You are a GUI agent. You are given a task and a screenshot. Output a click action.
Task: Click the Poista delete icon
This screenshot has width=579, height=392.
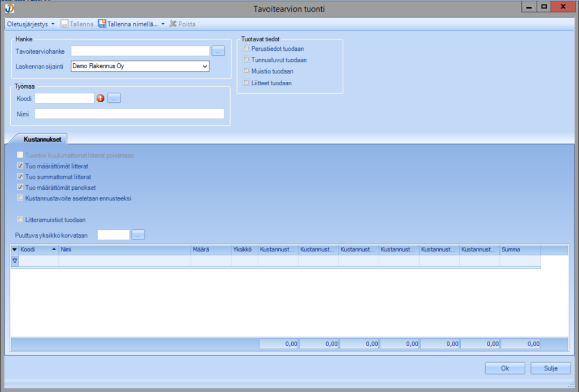point(173,24)
